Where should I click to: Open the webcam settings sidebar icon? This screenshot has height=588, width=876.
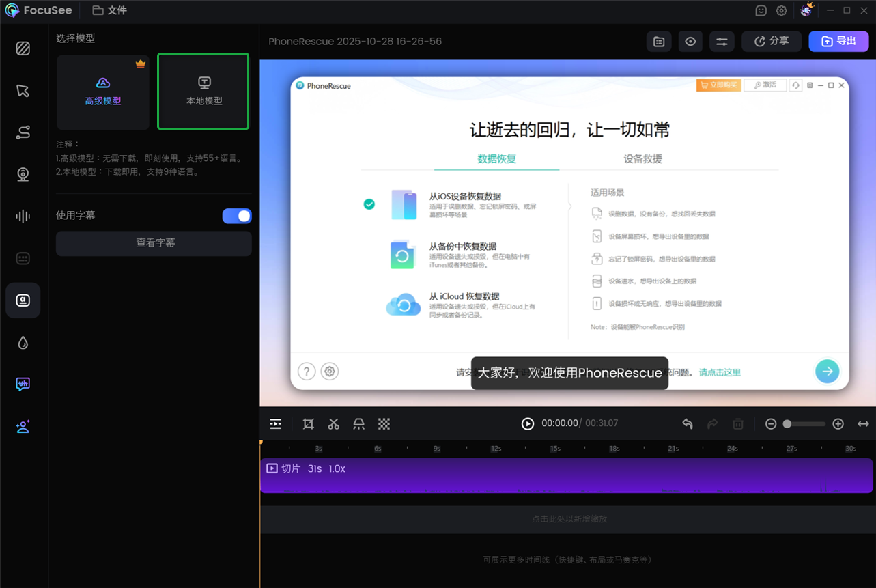tap(23, 174)
